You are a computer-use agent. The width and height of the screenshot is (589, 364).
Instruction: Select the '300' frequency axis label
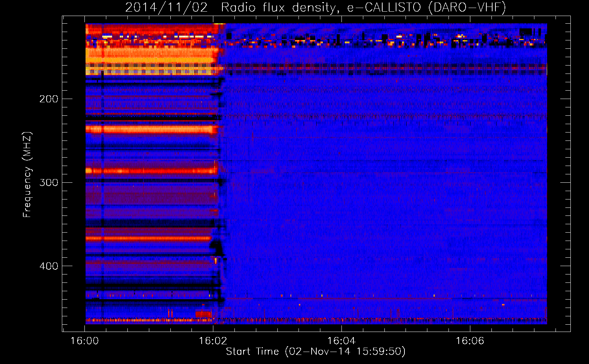49,182
